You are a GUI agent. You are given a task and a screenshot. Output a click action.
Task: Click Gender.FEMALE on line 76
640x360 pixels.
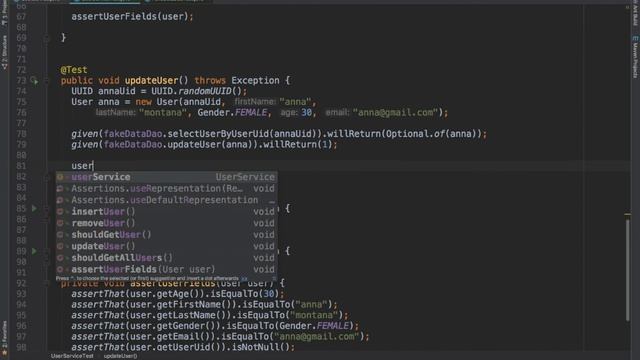point(233,113)
